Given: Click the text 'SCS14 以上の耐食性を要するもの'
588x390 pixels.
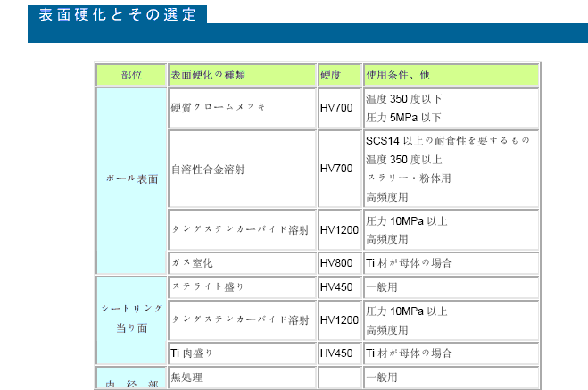Looking at the screenshot, I should (x=448, y=141).
